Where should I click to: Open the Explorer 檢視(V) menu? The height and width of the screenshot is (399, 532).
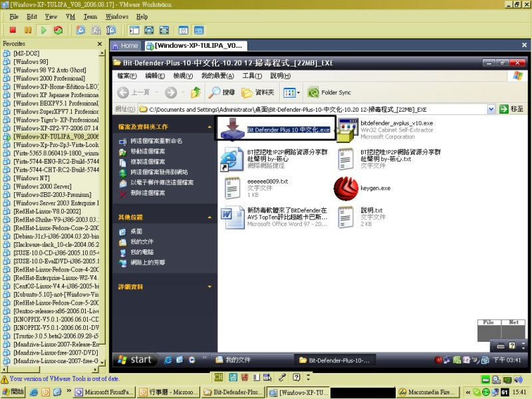click(183, 76)
